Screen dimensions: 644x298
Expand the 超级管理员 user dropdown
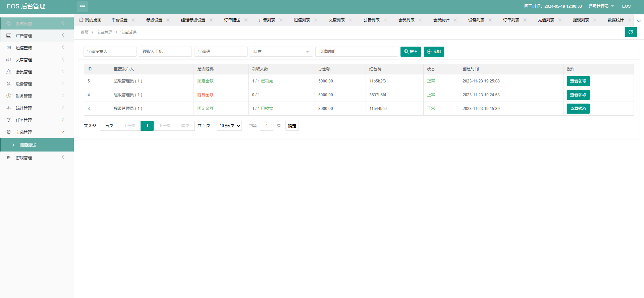tap(601, 6)
